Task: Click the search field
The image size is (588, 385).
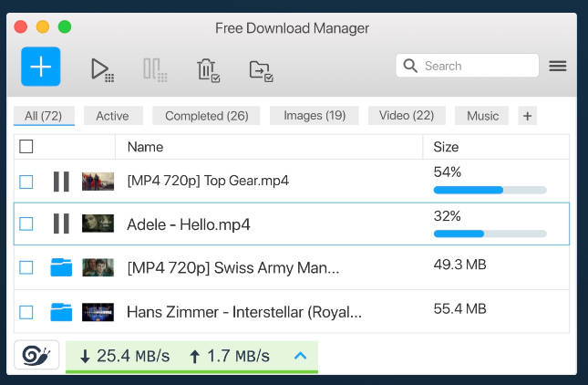Action: point(468,66)
